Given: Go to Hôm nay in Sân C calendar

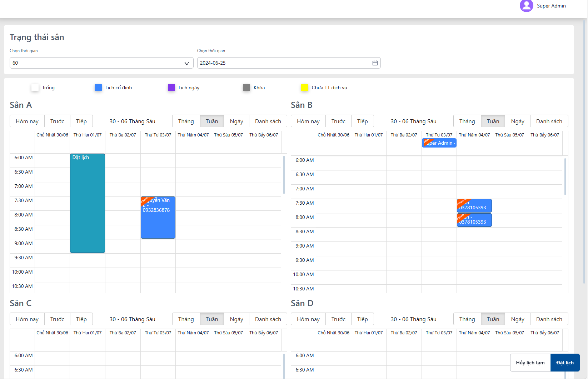Looking at the screenshot, I should coord(27,319).
